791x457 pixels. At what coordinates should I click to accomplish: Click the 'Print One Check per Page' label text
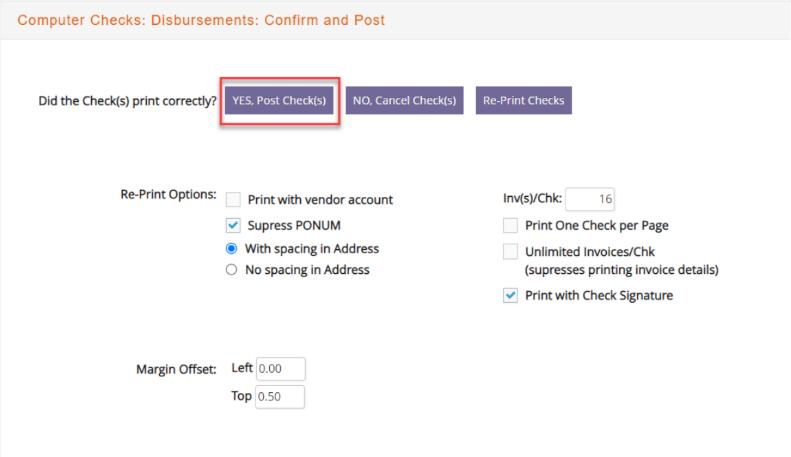[x=597, y=225]
